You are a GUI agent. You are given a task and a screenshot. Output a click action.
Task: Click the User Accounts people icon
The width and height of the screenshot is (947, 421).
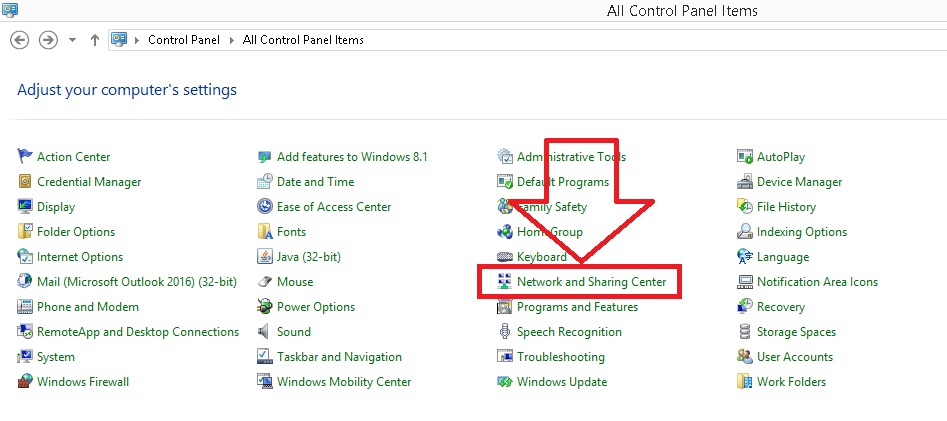tap(745, 356)
